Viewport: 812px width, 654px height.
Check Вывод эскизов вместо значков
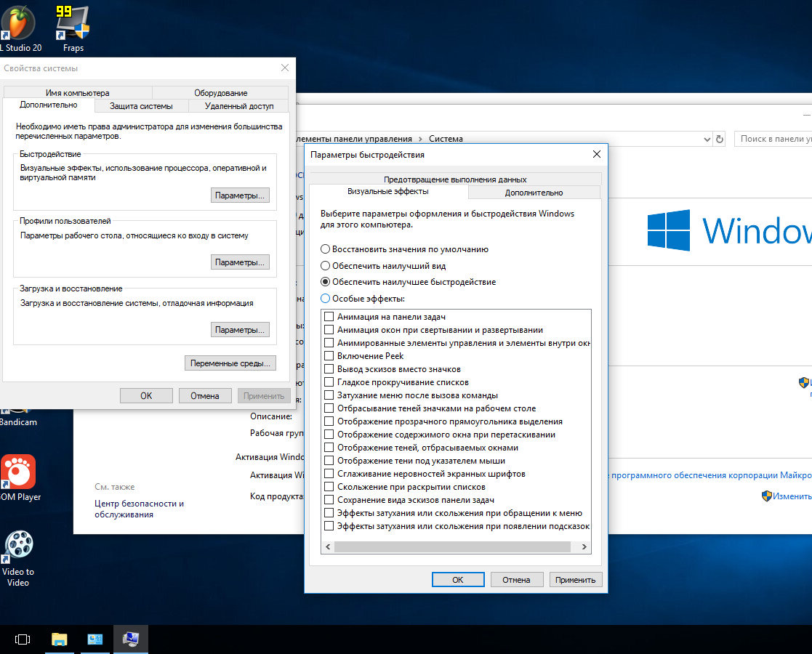[329, 369]
